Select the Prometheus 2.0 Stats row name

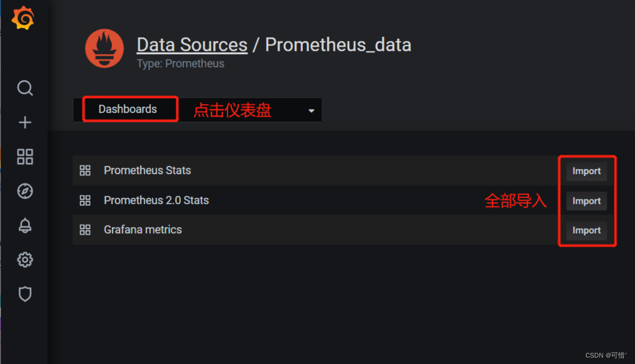point(156,201)
